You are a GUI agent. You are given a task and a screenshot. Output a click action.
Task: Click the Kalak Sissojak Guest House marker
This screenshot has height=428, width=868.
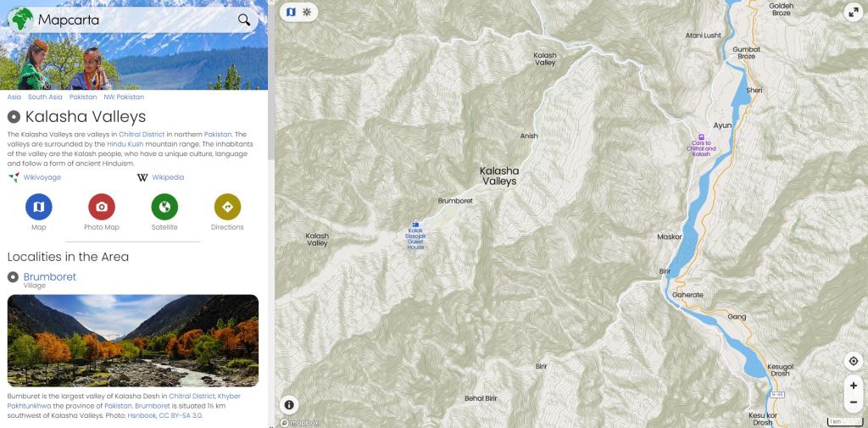click(x=415, y=225)
